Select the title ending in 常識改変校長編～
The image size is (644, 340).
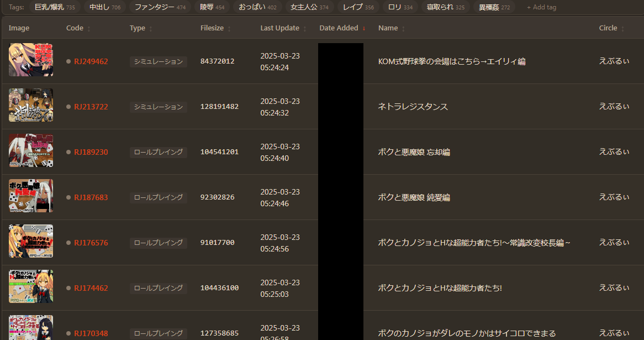click(x=474, y=243)
